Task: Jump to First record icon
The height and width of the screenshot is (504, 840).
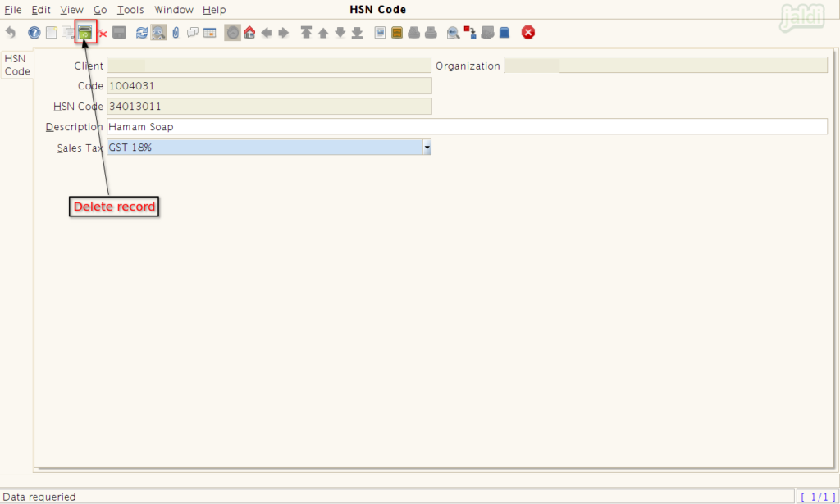Action: [306, 33]
